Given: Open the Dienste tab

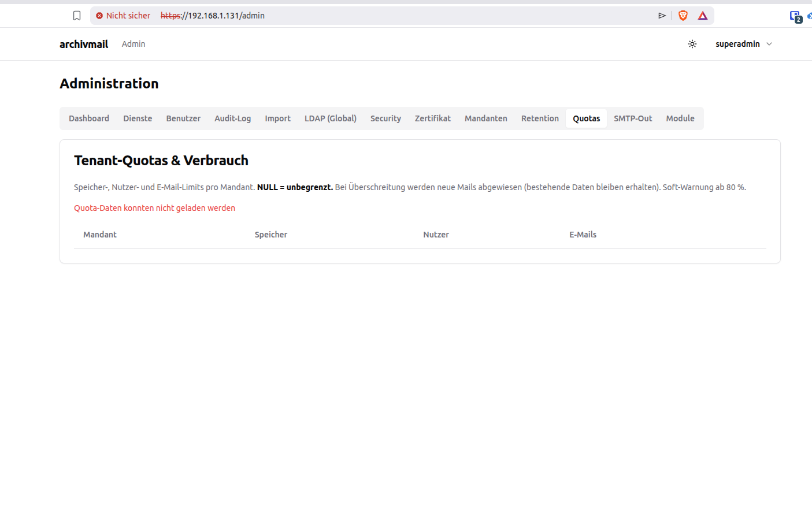Looking at the screenshot, I should (138, 118).
